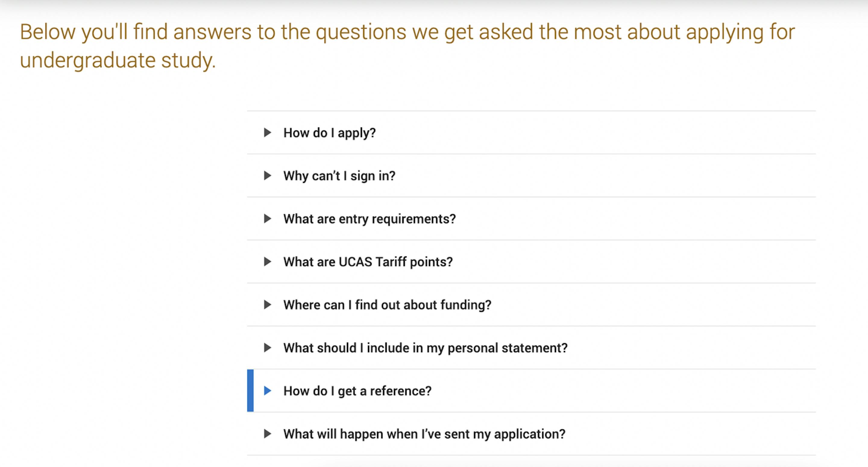
Task: Click the arrow next to 'What are UCAS Tariff points?'
Action: (268, 262)
